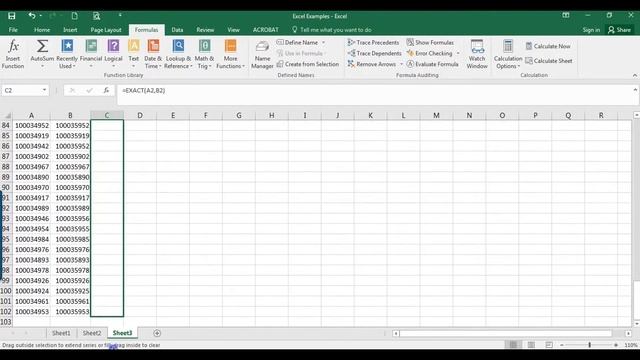Expand the Name Box dropdown

44,90
